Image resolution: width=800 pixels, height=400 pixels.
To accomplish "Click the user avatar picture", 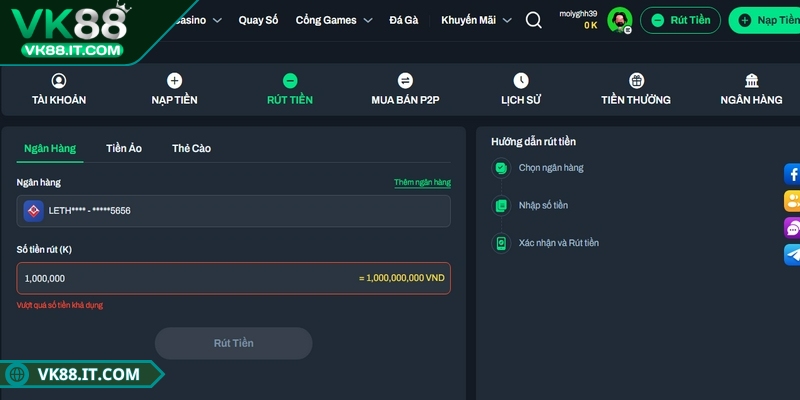I will click(x=619, y=20).
